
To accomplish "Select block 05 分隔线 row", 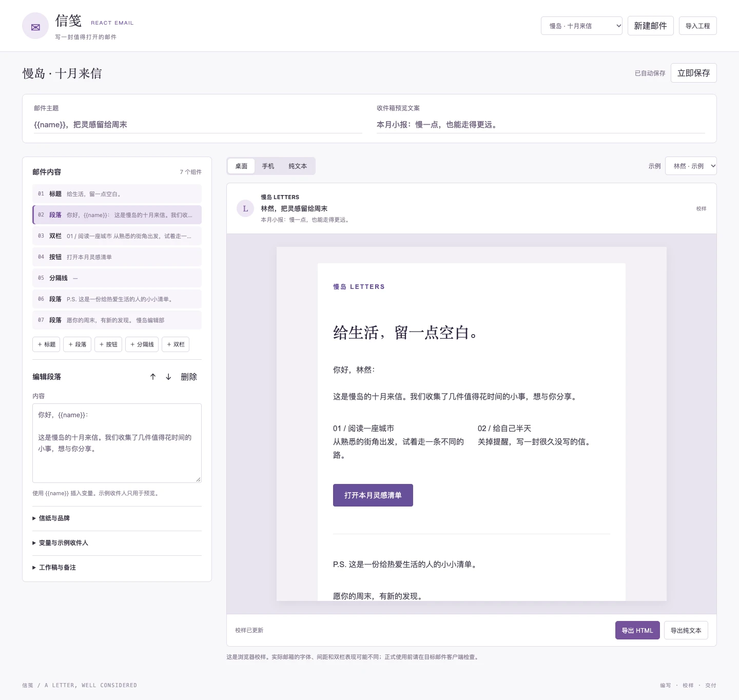I will pyautogui.click(x=117, y=278).
